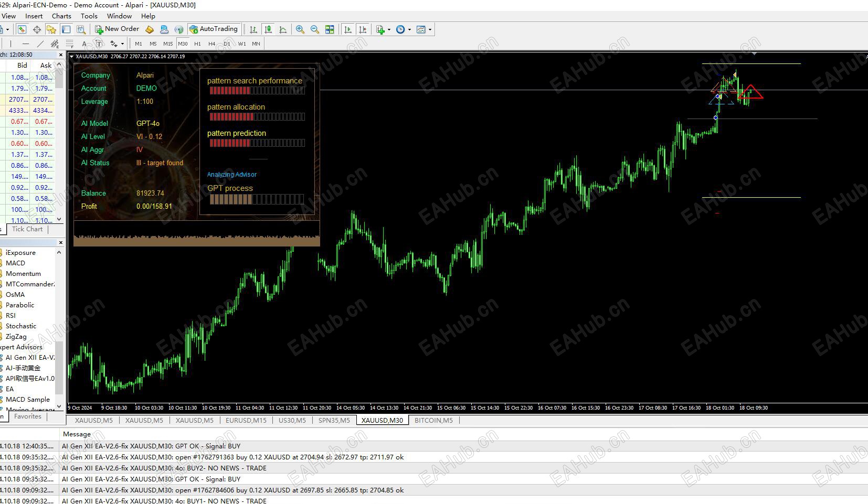Click the New Order button
Image resolution: width=868 pixels, height=504 pixels.
pos(117,29)
